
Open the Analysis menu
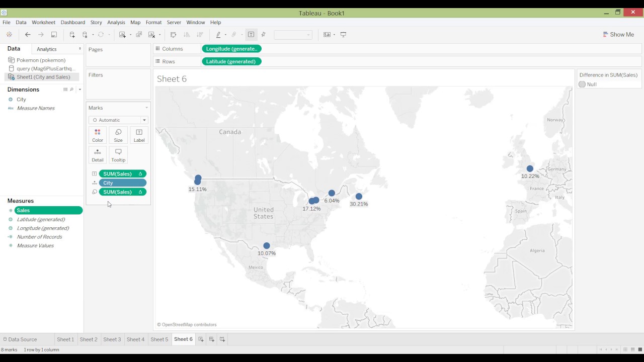116,23
